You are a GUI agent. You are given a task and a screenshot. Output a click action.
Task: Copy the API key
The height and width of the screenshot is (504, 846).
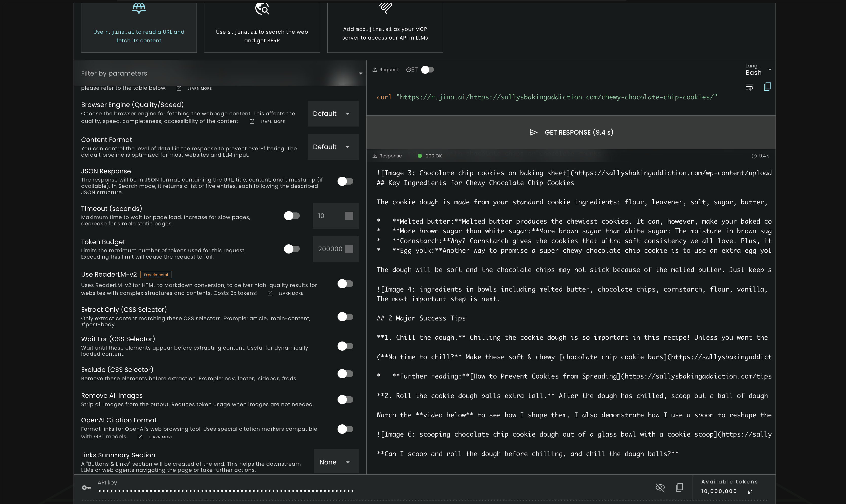(679, 488)
